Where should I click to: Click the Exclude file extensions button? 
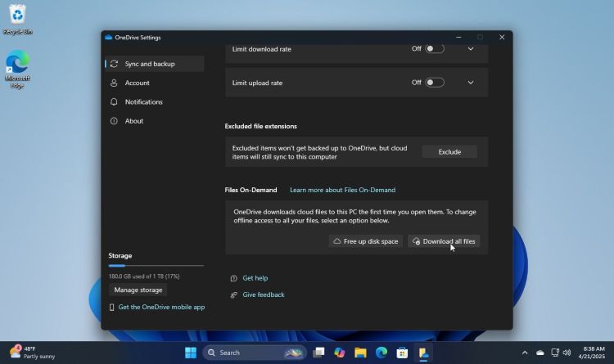point(449,151)
